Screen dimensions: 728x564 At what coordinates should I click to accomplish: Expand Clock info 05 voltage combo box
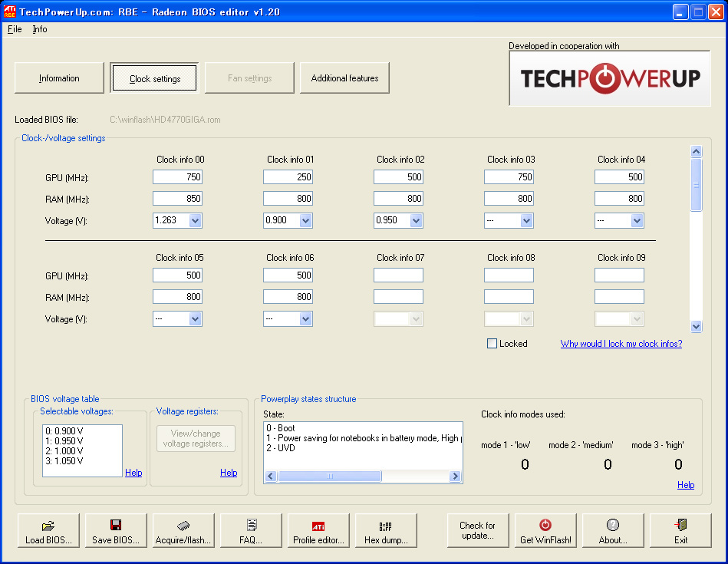coord(195,319)
